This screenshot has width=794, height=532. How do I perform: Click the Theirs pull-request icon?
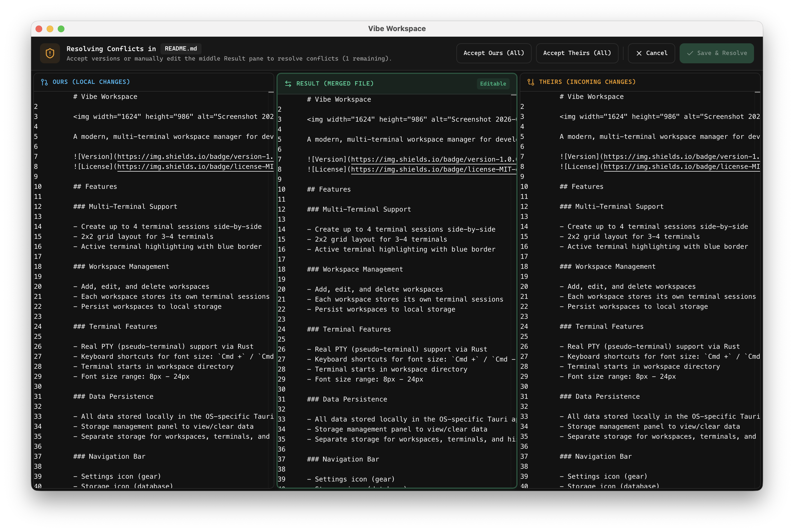pos(531,82)
